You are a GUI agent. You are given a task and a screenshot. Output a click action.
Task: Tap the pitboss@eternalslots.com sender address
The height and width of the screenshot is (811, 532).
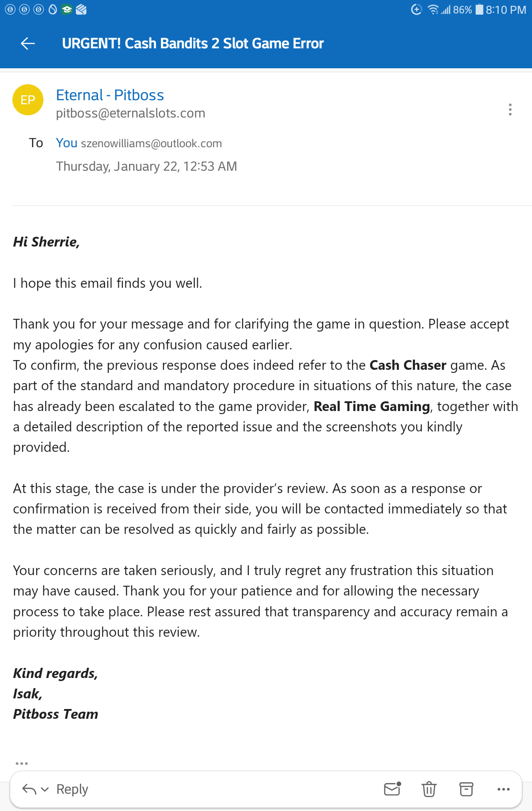click(130, 114)
